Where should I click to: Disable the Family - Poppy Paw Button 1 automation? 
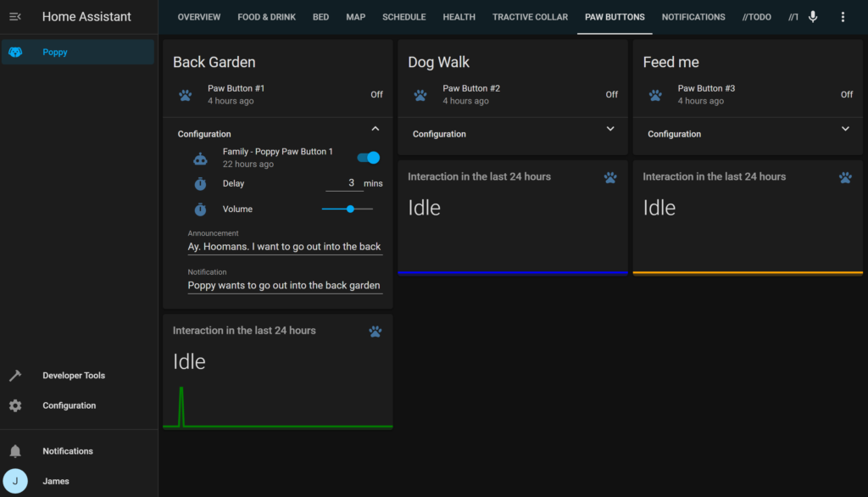tap(369, 158)
